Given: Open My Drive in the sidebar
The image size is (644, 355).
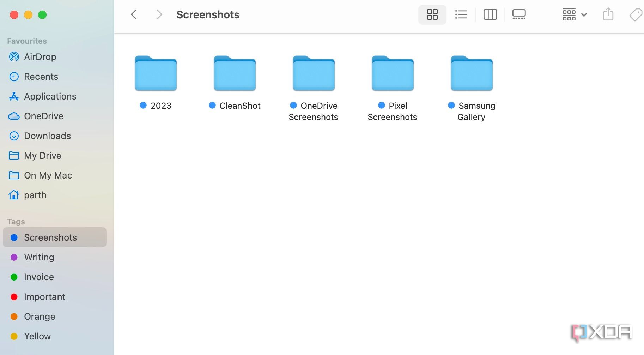Looking at the screenshot, I should point(42,155).
